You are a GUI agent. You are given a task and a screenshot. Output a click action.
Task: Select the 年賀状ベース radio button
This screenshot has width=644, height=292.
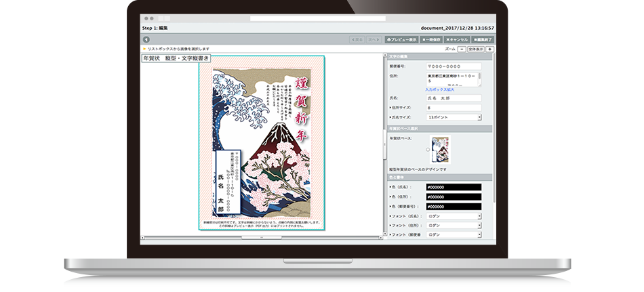(x=428, y=150)
